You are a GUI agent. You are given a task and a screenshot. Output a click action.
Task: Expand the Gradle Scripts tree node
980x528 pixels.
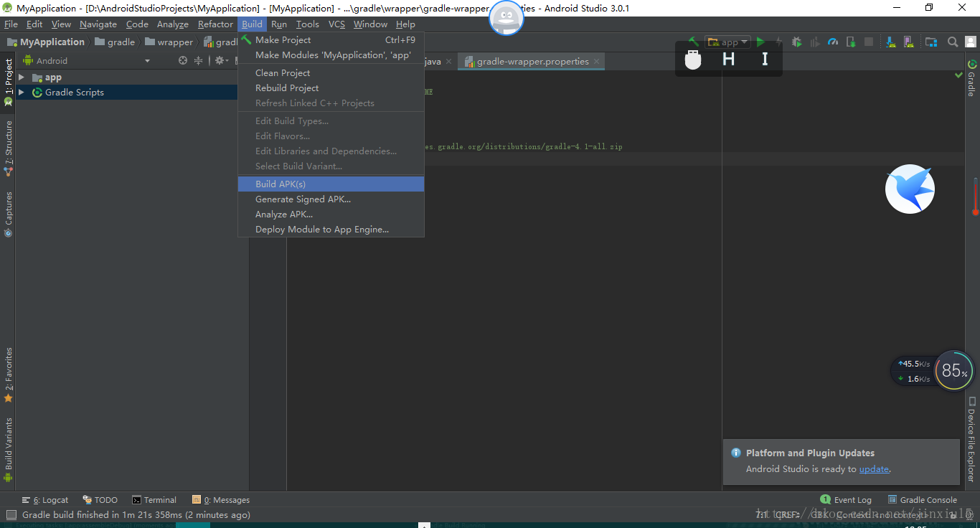[x=22, y=93]
